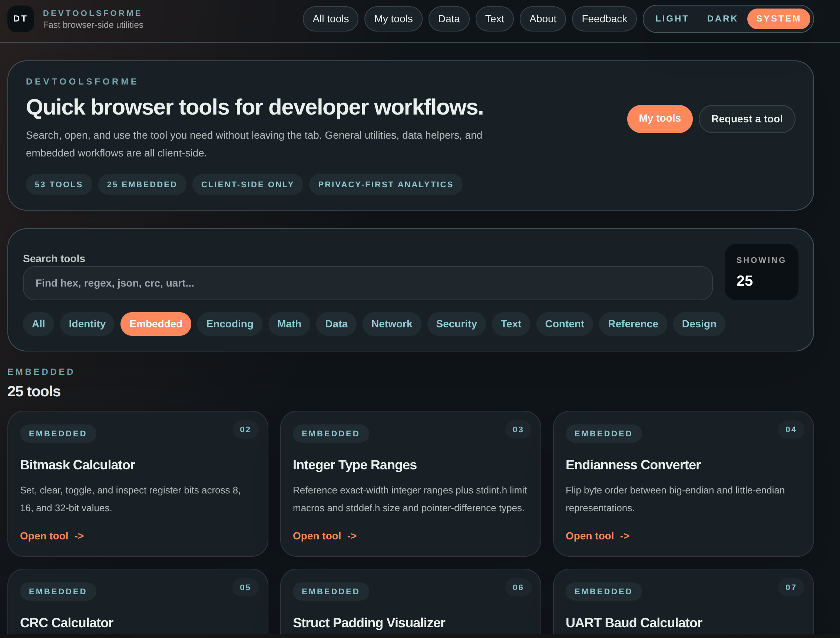Click the 03 number badge

[x=518, y=430]
